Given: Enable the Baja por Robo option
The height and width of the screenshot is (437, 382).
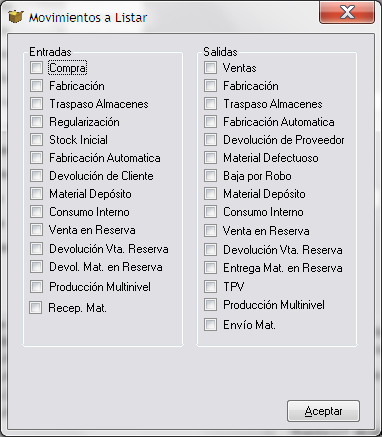Looking at the screenshot, I should (x=210, y=176).
